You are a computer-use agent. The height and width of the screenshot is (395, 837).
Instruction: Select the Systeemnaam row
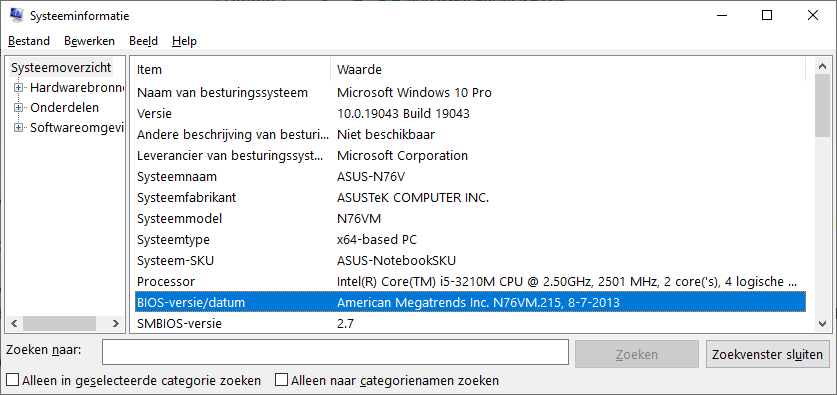(470, 177)
